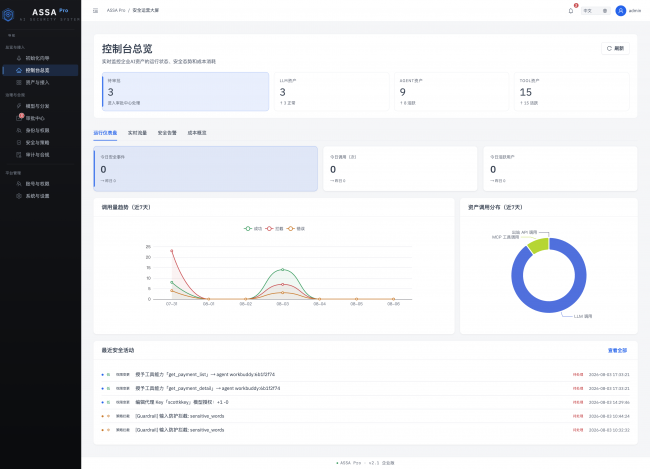
Task: Click the red data point at 07-31
Action: [x=172, y=251]
